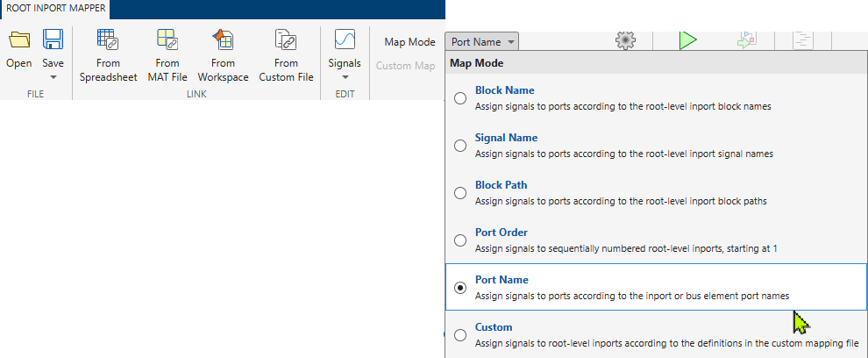Click the Block Name heading text
Screen dimensions: 868x358
(504, 90)
